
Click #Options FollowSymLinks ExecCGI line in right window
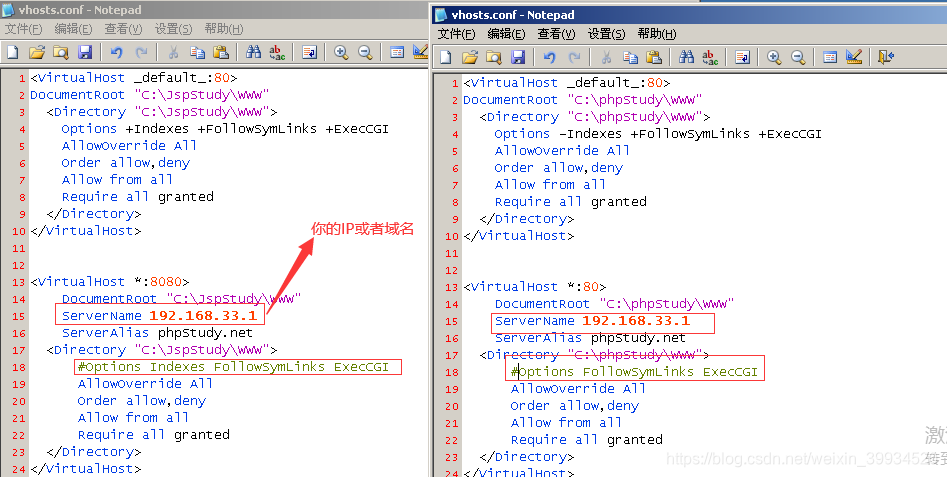pyautogui.click(x=634, y=372)
